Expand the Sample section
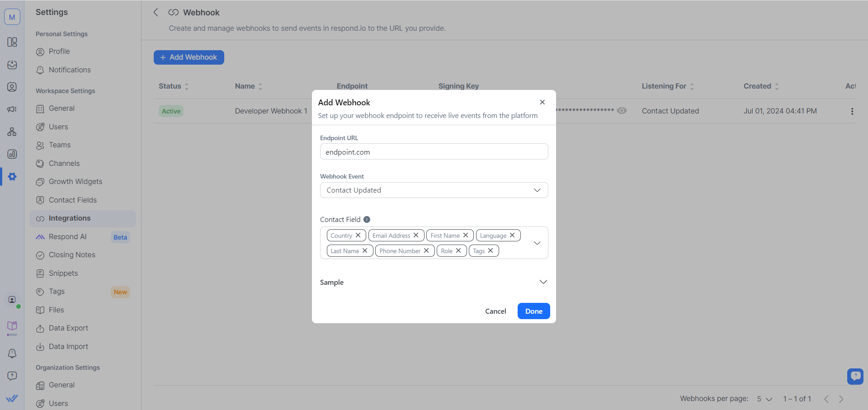 (x=543, y=282)
